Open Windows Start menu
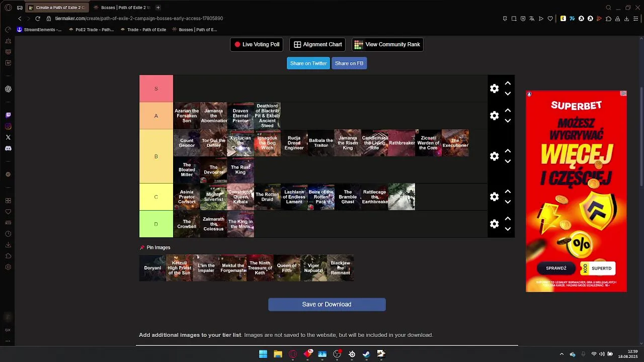The image size is (644, 362). 263,354
